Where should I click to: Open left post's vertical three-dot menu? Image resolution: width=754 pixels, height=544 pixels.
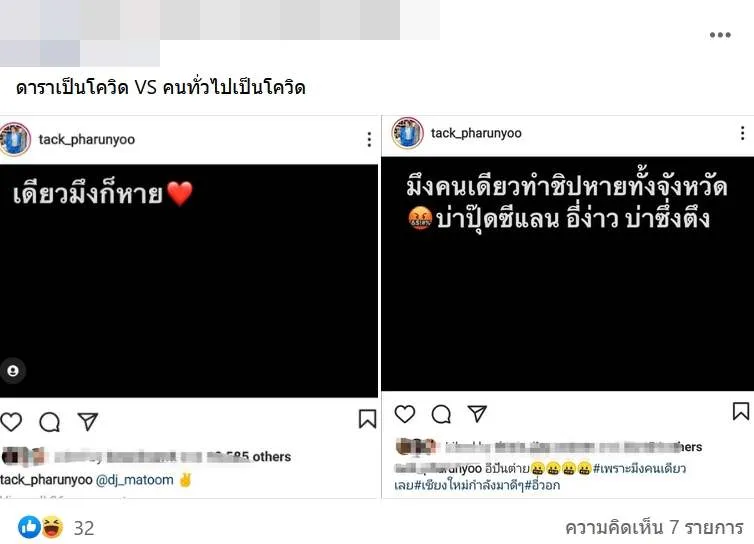pos(369,139)
